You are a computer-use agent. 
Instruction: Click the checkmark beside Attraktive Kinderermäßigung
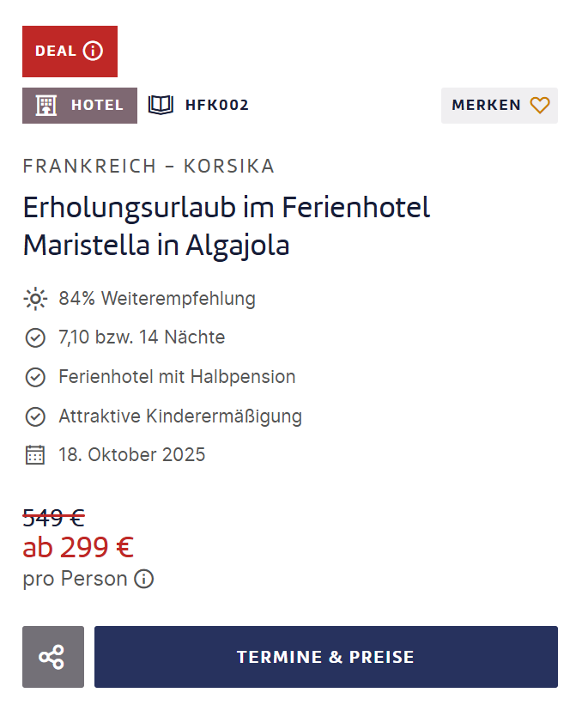point(35,416)
